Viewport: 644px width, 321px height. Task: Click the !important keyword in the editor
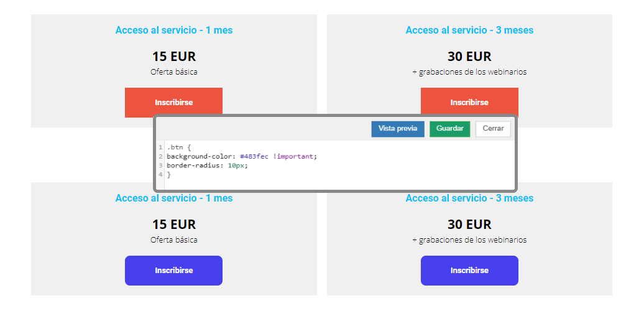293,156
